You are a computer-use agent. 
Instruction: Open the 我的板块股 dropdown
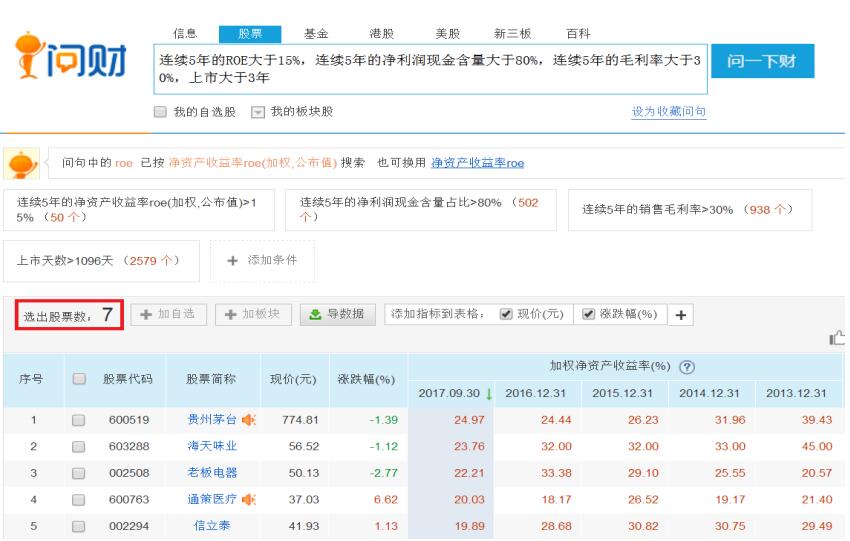257,112
